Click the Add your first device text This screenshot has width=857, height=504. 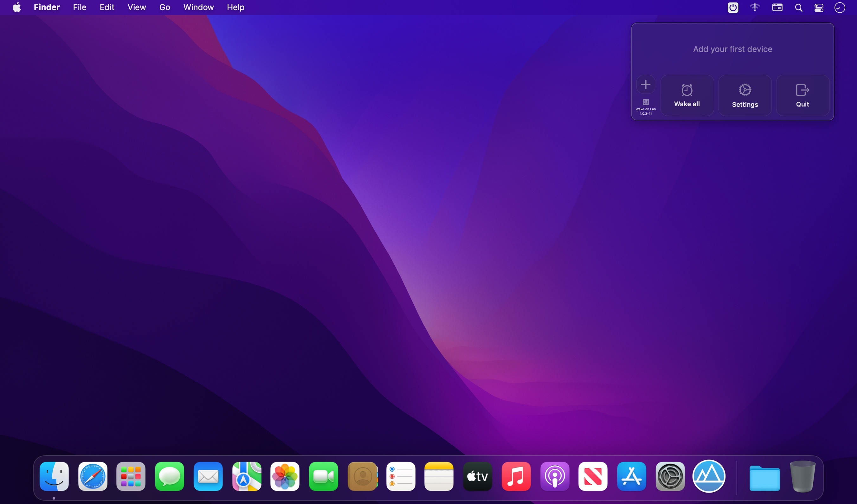pos(732,49)
